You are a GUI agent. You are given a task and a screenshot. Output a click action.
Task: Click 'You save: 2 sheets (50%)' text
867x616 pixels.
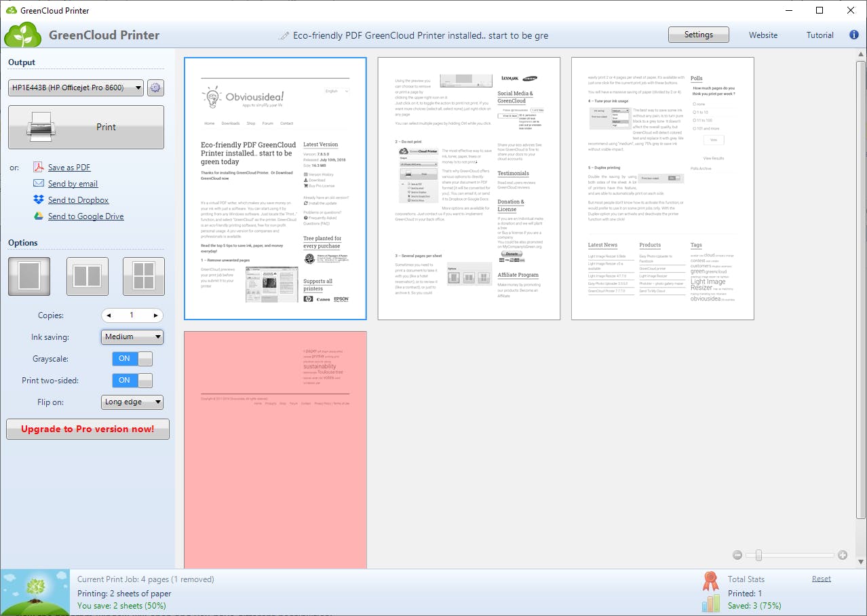click(x=121, y=606)
